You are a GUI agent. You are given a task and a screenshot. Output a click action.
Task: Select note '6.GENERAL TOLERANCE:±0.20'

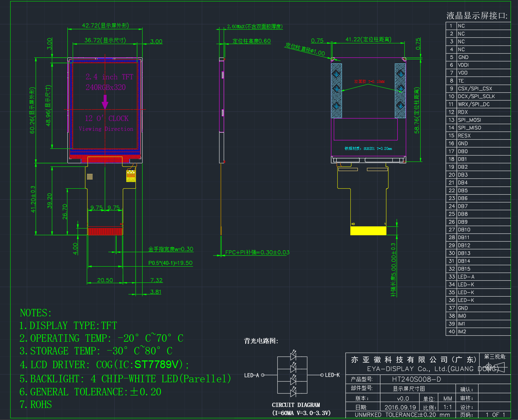pos(90,392)
